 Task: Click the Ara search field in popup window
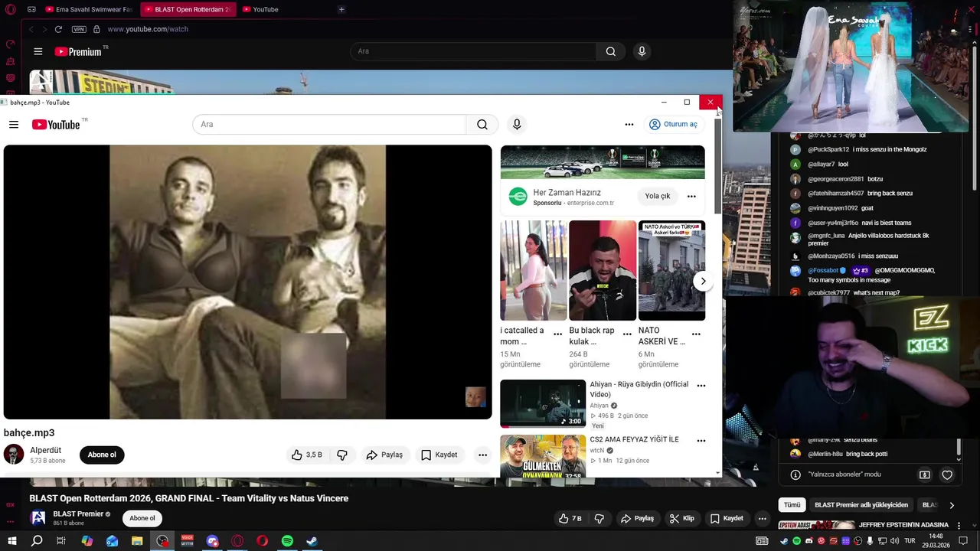(329, 124)
